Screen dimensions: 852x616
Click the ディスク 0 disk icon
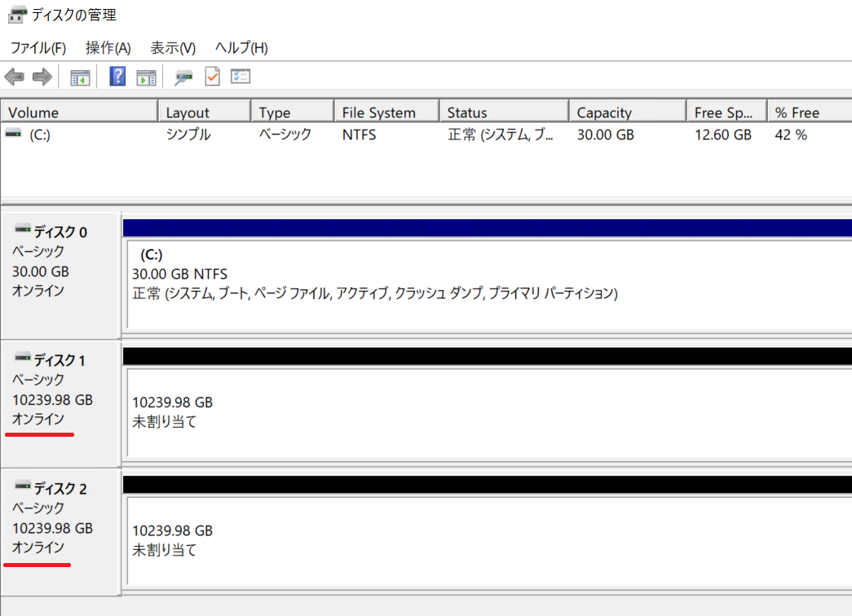[x=22, y=229]
